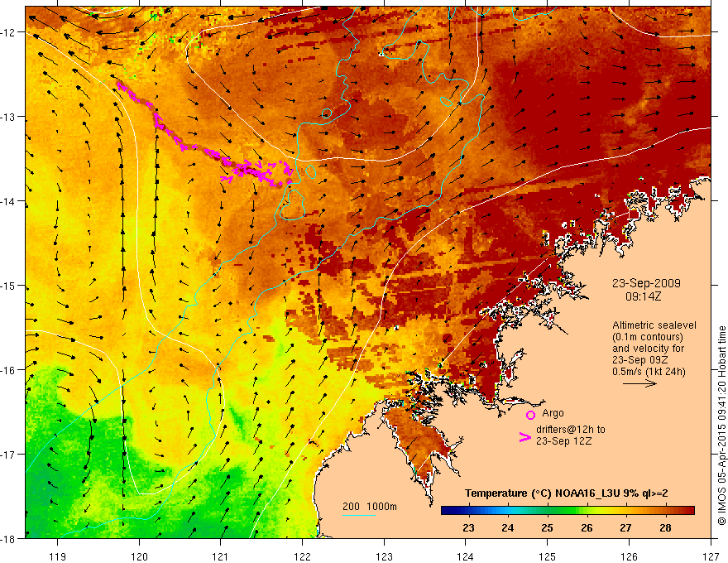The image size is (728, 563).
Task: Click latitude axis label -13
Action: pyautogui.click(x=8, y=117)
